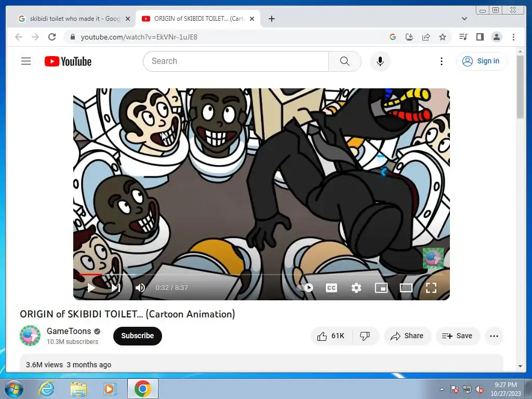Go back in browser history
The image size is (532, 399).
(x=19, y=37)
